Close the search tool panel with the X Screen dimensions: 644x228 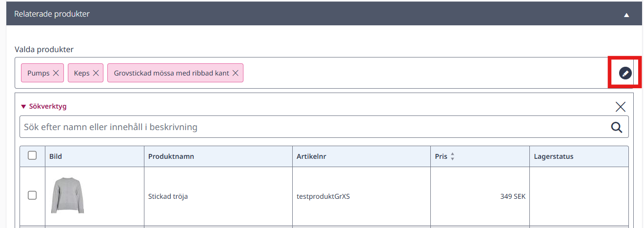click(620, 107)
